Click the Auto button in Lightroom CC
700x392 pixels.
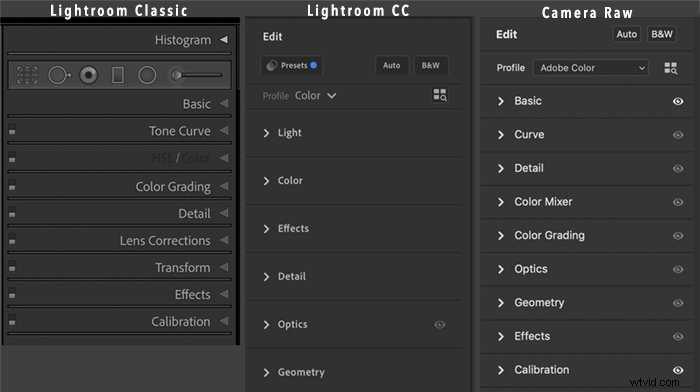click(392, 65)
